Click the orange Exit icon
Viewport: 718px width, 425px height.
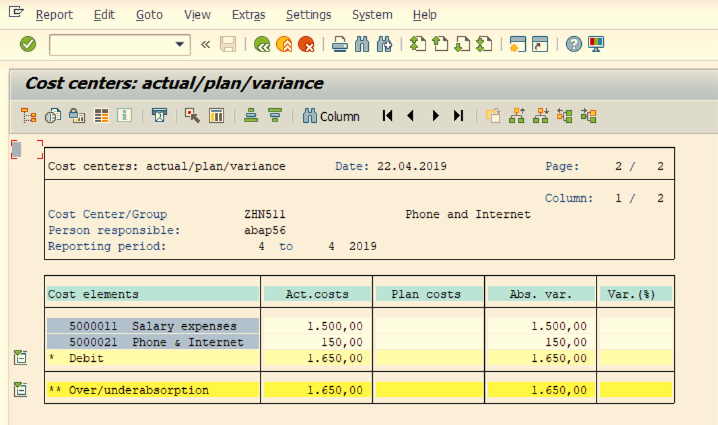[284, 44]
